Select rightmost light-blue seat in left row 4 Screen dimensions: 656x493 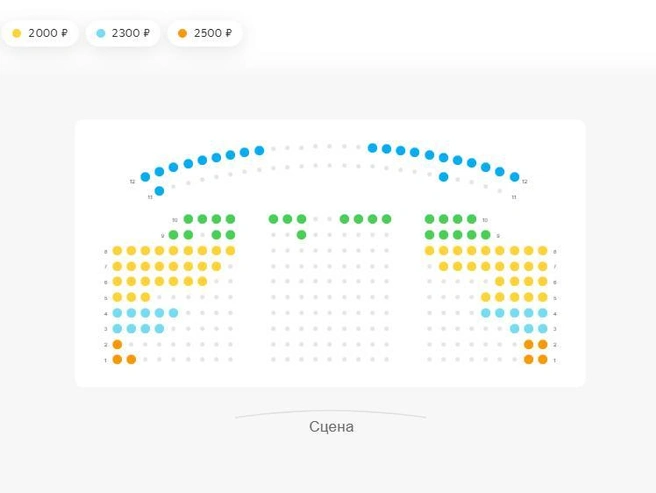[173, 313]
